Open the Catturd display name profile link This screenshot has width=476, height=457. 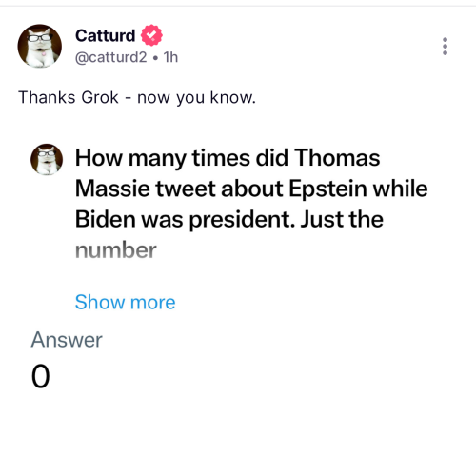[x=105, y=35]
